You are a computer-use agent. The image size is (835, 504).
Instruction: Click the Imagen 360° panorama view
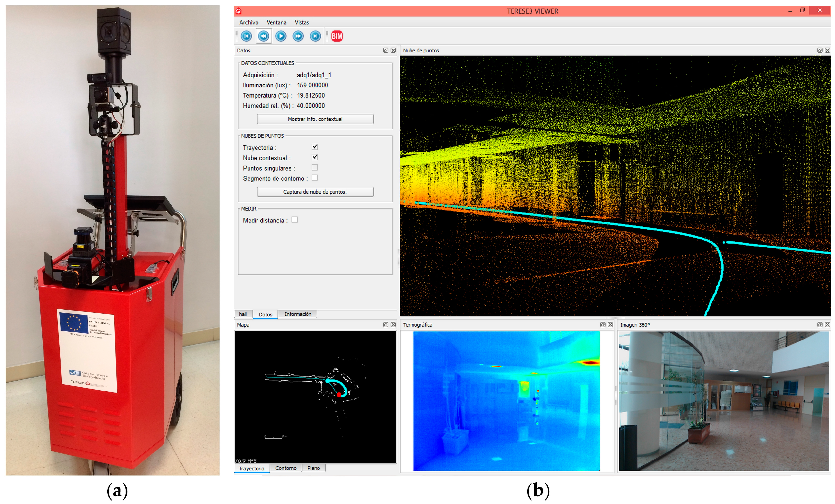coord(723,401)
